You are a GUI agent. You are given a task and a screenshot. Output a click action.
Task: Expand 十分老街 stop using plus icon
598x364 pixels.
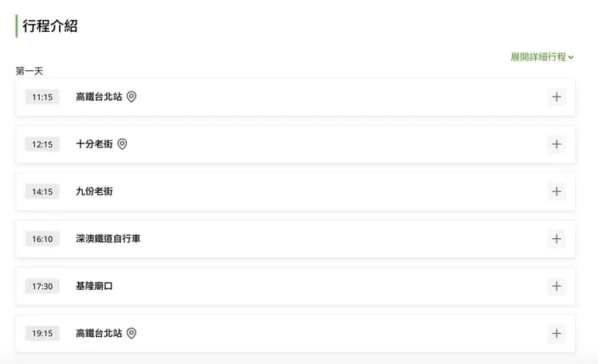click(557, 144)
